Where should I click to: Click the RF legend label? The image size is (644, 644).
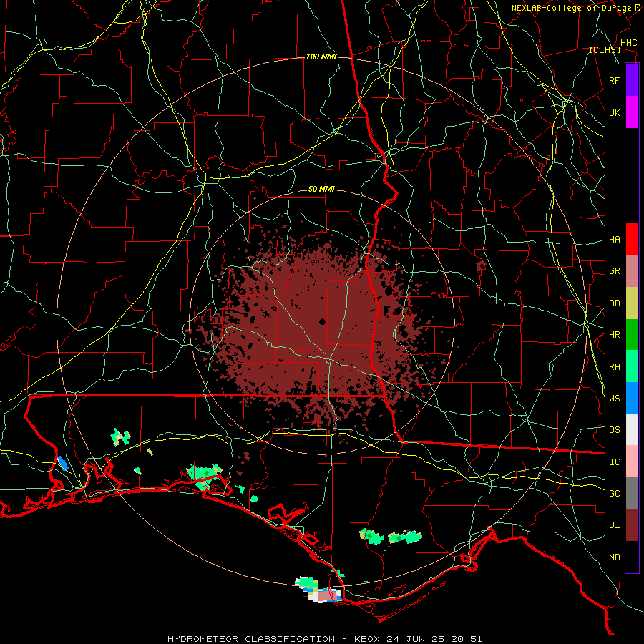[x=614, y=80]
